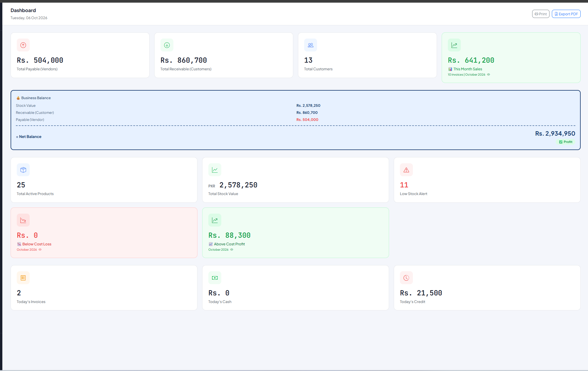Click the This Month Sales chart icon
This screenshot has height=371, width=588.
click(x=454, y=45)
